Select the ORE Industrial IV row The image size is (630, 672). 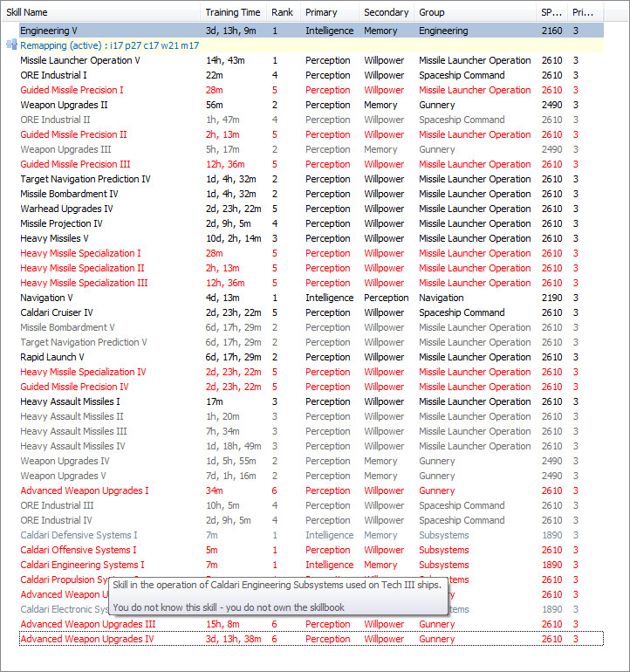coord(312,520)
